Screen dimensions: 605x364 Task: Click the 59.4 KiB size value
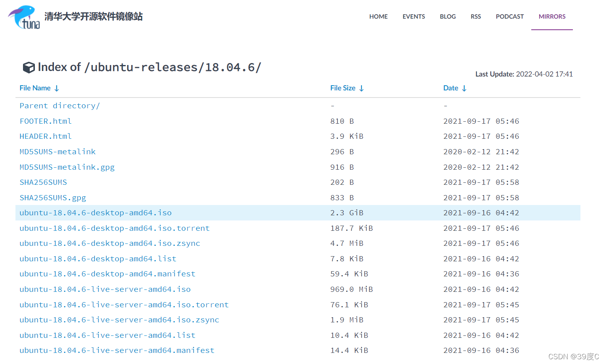(x=349, y=274)
